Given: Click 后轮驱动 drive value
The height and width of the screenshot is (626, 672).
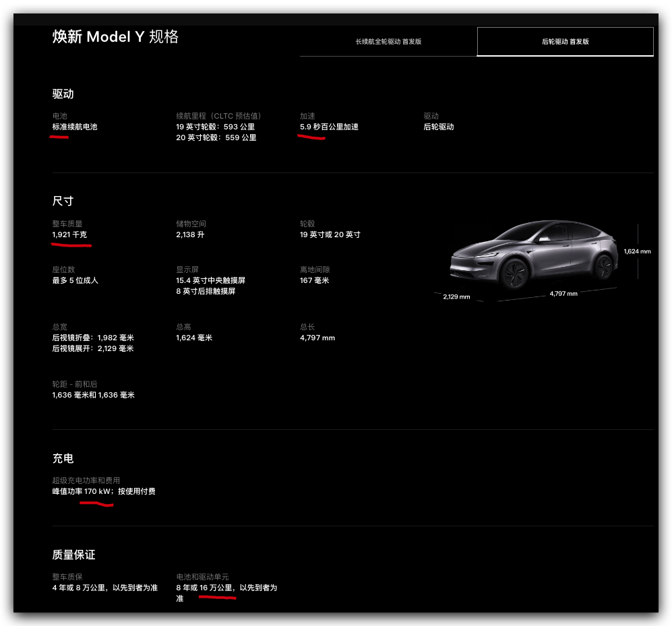Looking at the screenshot, I should tap(438, 127).
